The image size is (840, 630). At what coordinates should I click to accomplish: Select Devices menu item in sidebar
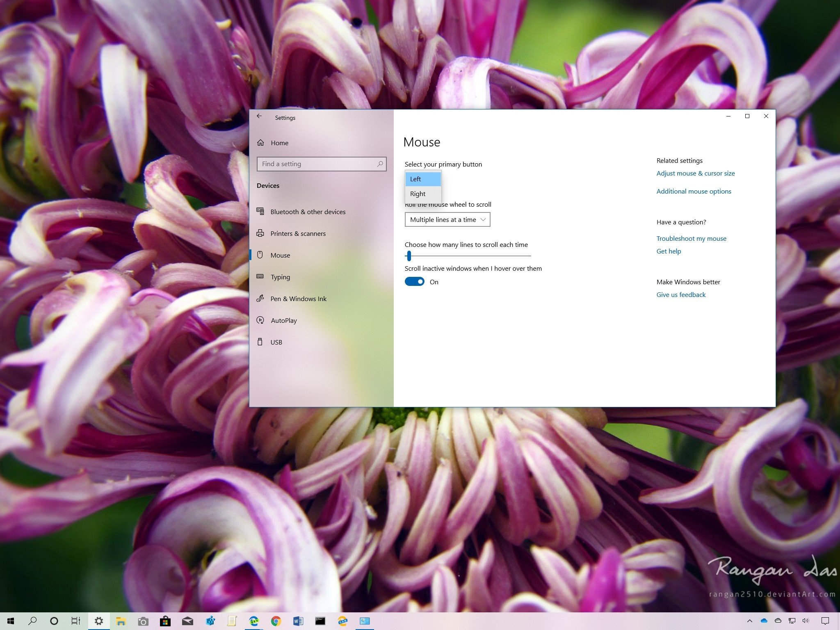[x=269, y=185]
